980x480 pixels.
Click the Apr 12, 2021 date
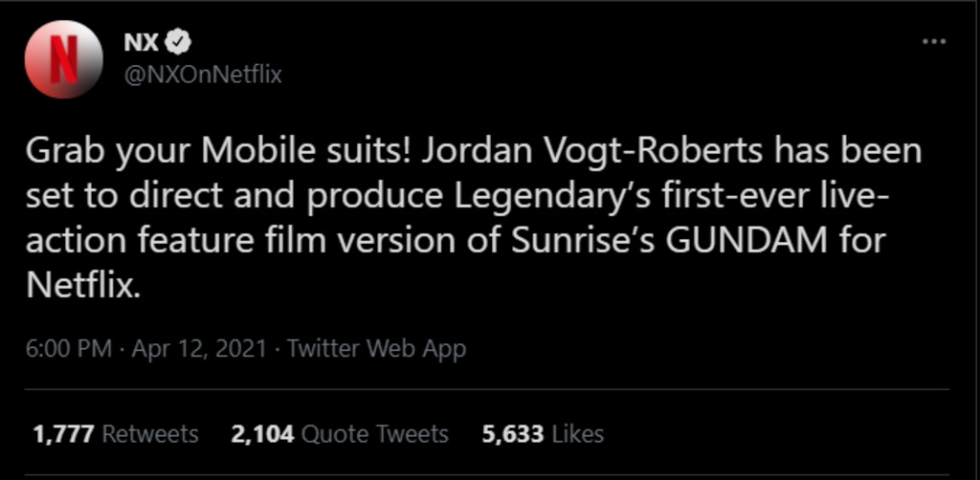[x=197, y=349]
